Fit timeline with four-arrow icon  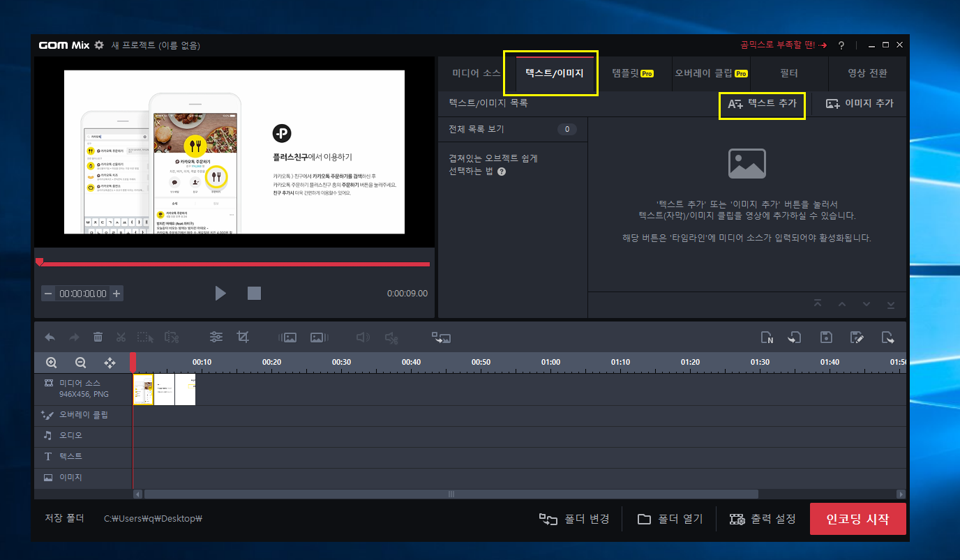[x=110, y=363]
